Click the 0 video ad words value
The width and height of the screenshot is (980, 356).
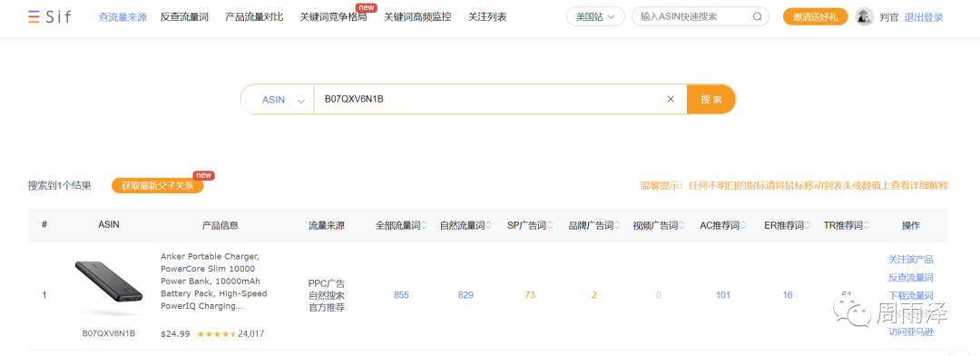[658, 295]
